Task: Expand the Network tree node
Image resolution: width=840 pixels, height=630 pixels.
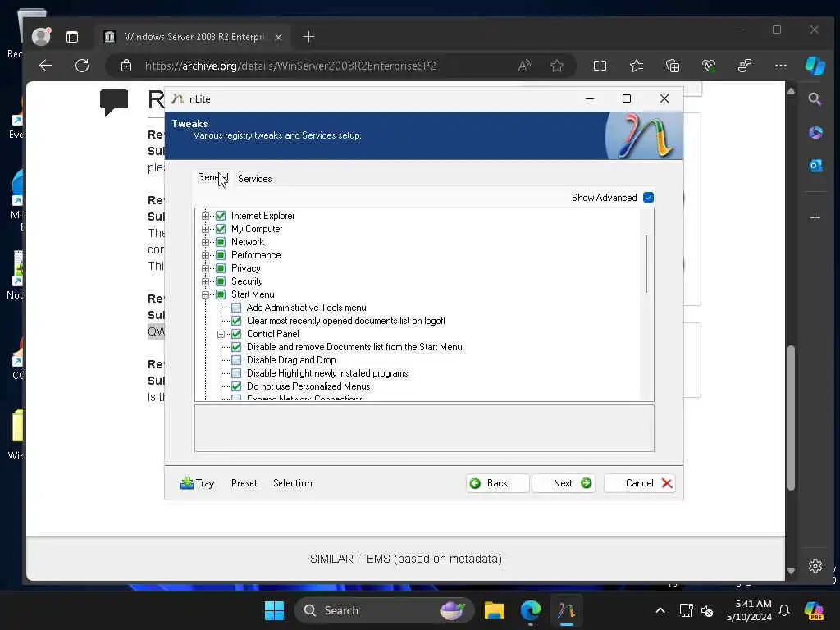Action: (x=205, y=242)
